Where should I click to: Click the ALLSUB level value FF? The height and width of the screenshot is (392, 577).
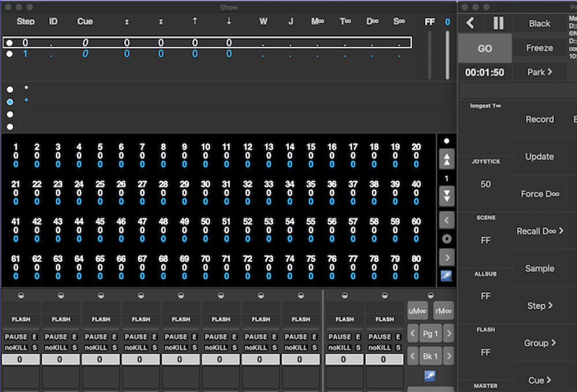click(x=485, y=296)
